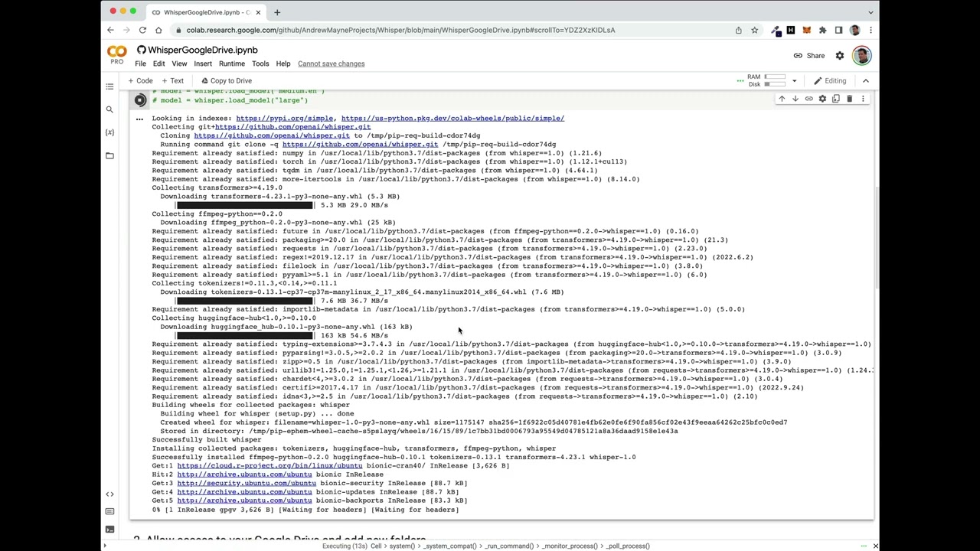Open the table of contents sidebar
This screenshot has height=551, width=980.
(x=109, y=86)
